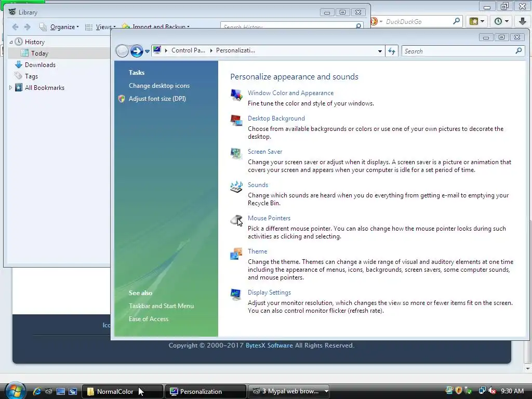Viewport: 532px width, 399px height.
Task: Click Switch between windows Quick Launch icon
Action: tap(73, 391)
